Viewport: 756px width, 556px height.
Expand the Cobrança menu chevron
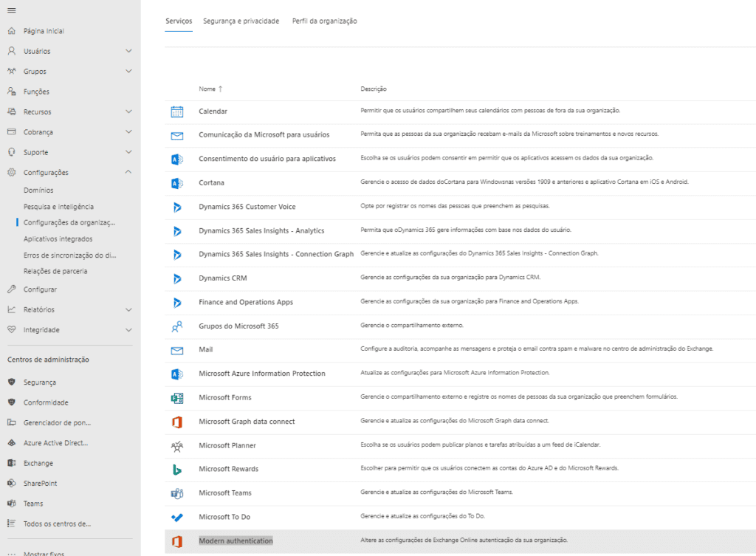point(128,131)
